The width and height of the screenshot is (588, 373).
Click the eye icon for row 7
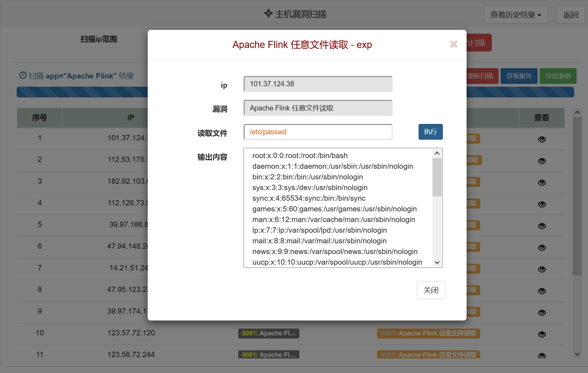click(x=542, y=269)
